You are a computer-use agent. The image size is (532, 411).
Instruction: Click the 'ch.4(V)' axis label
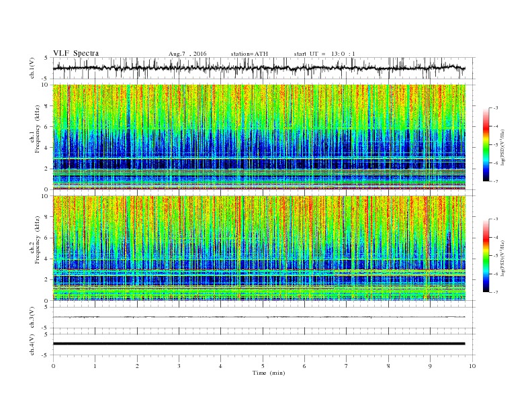coord(32,345)
